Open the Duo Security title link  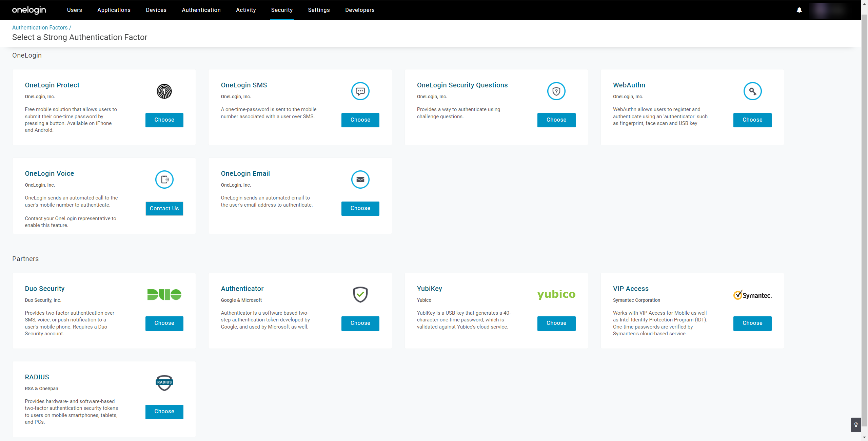44,289
